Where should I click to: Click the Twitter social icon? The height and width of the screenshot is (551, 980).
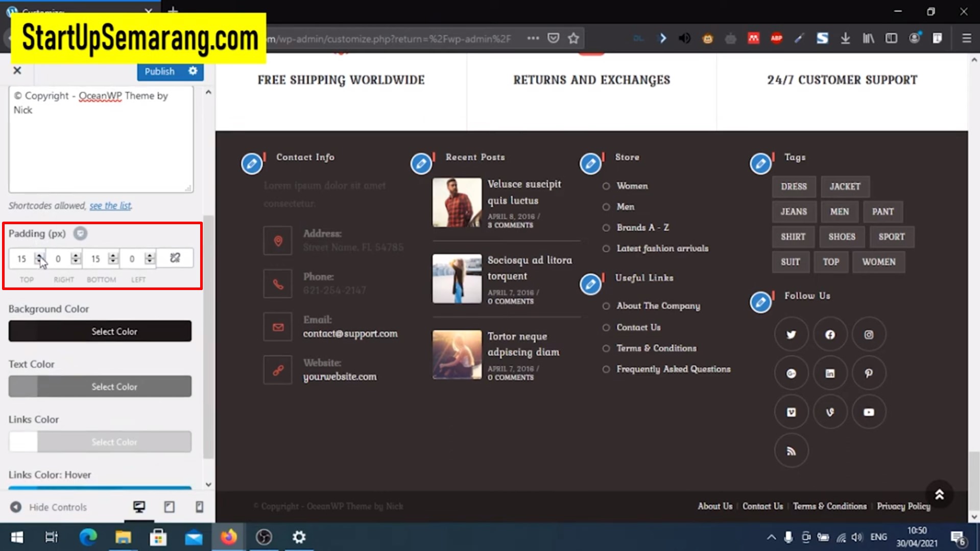(791, 335)
